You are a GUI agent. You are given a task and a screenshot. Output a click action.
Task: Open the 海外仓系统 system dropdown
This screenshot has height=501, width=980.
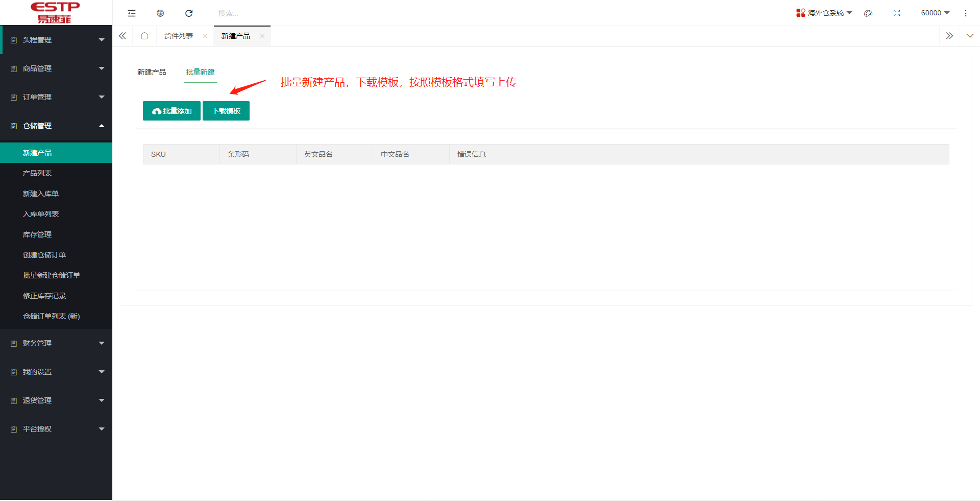(824, 13)
